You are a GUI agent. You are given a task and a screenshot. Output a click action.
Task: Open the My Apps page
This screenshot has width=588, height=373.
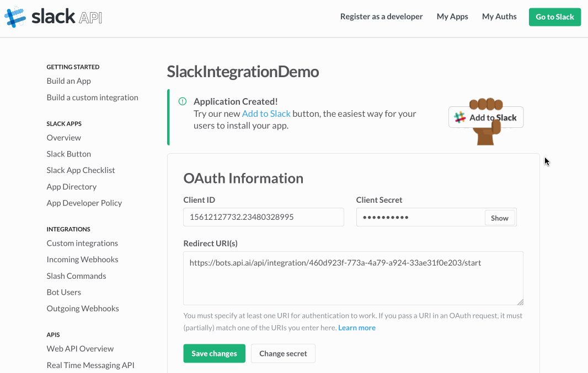tap(452, 17)
